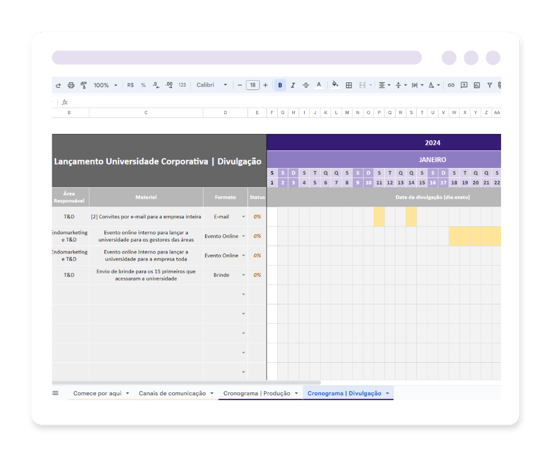Viewport: 550px width, 455px height.
Task: Click the insert chart icon
Action: (477, 85)
